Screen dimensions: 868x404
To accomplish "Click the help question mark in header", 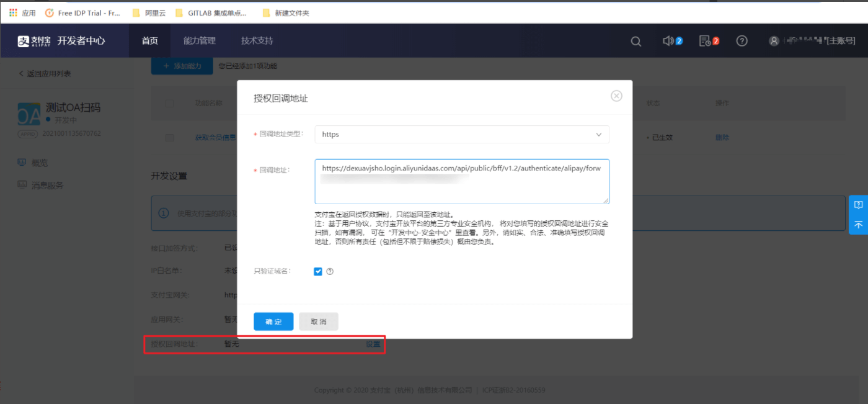I will click(x=742, y=41).
